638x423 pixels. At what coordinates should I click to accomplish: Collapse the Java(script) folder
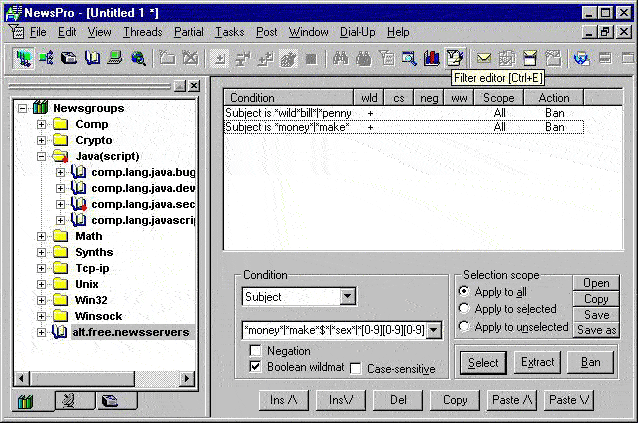[x=42, y=156]
